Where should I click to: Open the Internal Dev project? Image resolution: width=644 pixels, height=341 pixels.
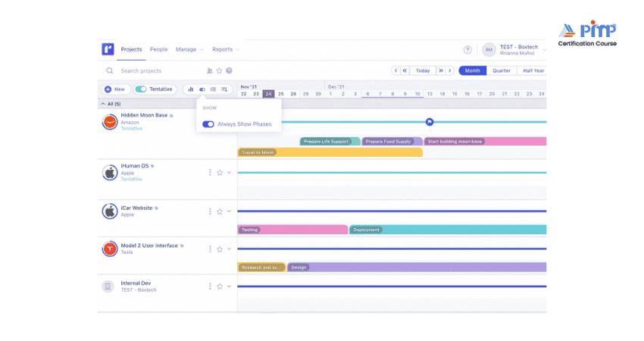(x=136, y=283)
